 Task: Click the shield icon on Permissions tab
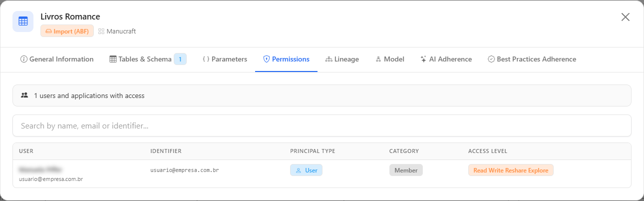[x=267, y=59]
